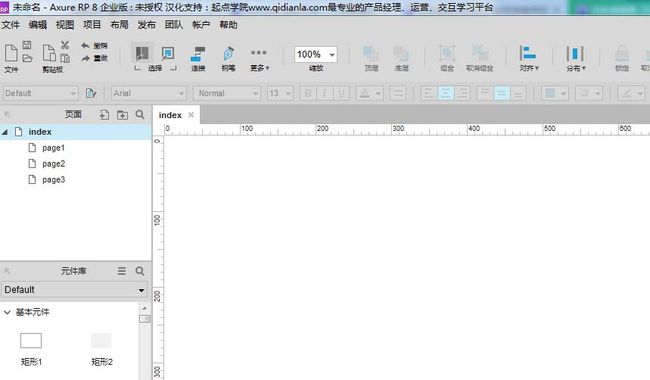Open the 100% zoom dropdown
Viewport: 650px width, 380px height.
point(315,54)
